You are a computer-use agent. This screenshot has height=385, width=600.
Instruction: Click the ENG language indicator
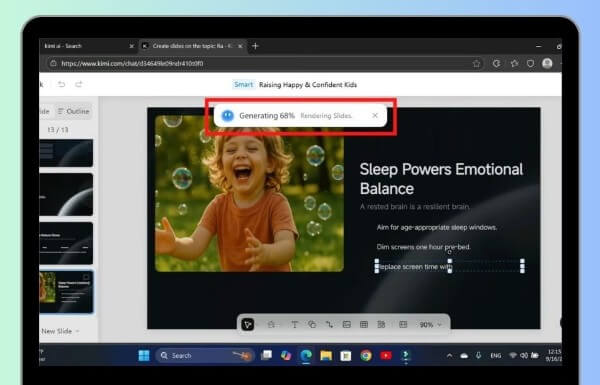click(x=496, y=356)
